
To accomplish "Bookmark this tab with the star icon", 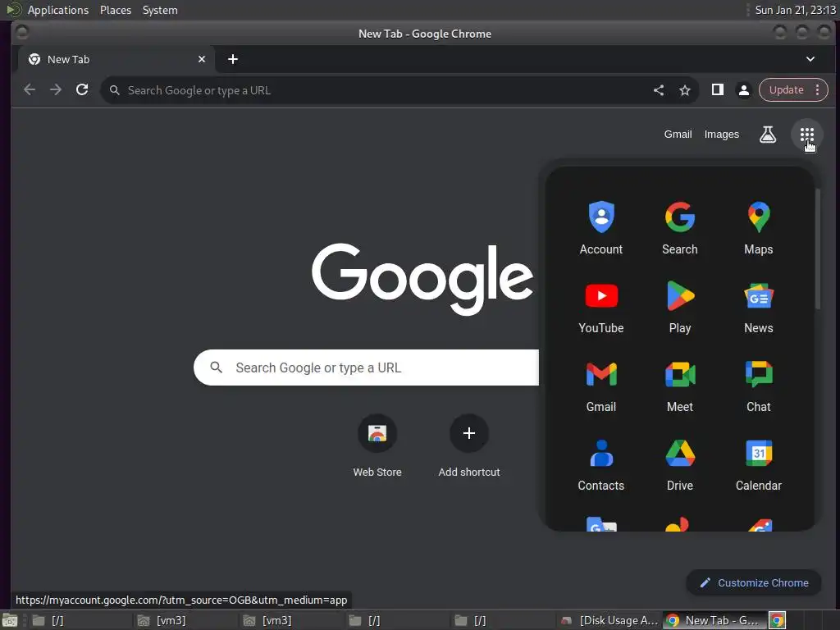I will (685, 90).
